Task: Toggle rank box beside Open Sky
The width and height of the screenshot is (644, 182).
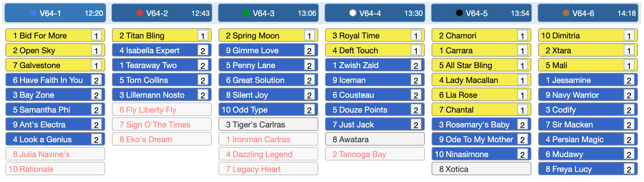Action: click(96, 51)
